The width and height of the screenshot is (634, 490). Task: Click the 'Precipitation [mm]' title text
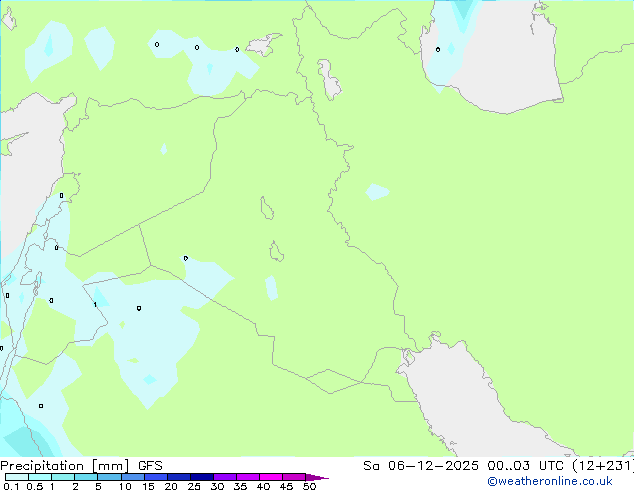click(64, 466)
